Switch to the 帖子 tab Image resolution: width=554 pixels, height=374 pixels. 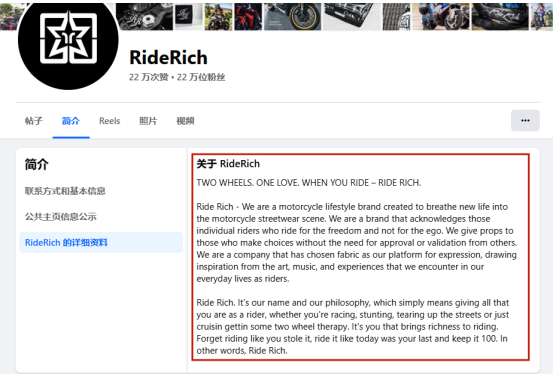34,121
